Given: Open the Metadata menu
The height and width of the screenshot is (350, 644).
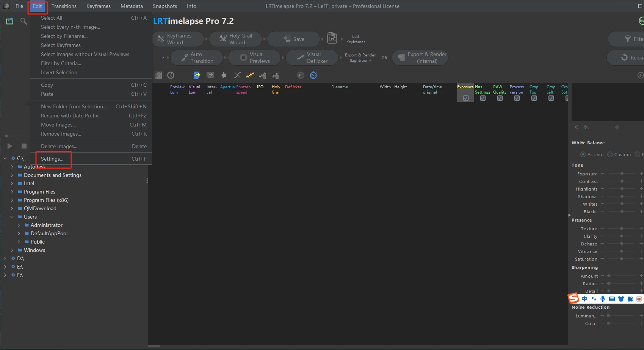Looking at the screenshot, I should (132, 6).
